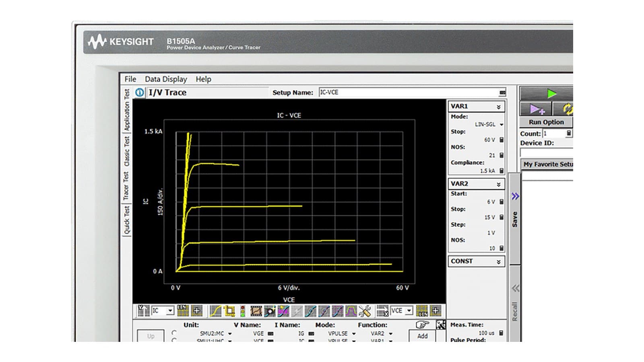Click the pointing hand icon above Add

click(422, 324)
